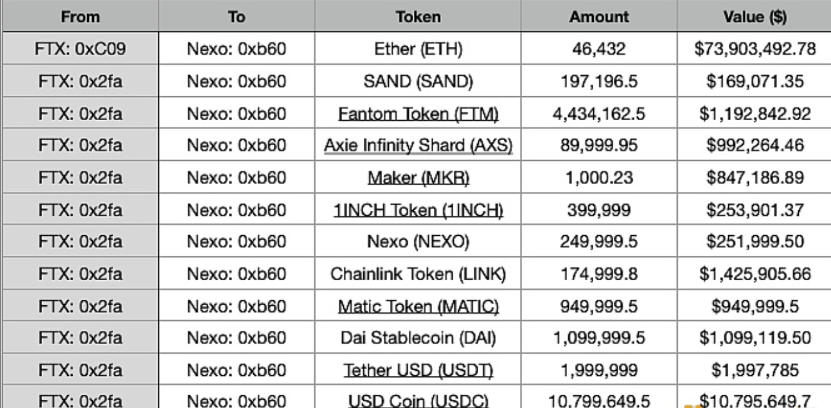The height and width of the screenshot is (408, 831).
Task: Follow the Maker (MKR) token link
Action: pos(418,178)
